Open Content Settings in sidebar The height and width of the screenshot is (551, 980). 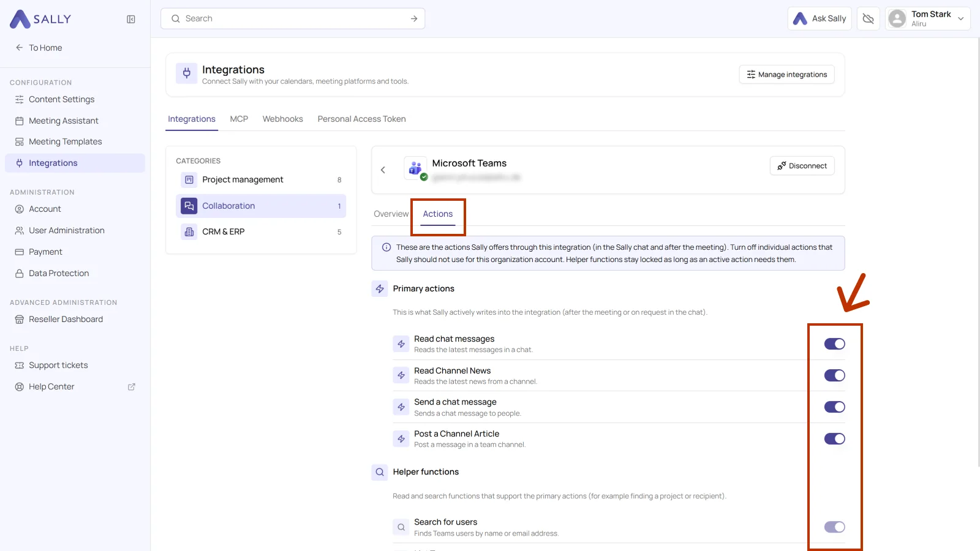(75, 99)
